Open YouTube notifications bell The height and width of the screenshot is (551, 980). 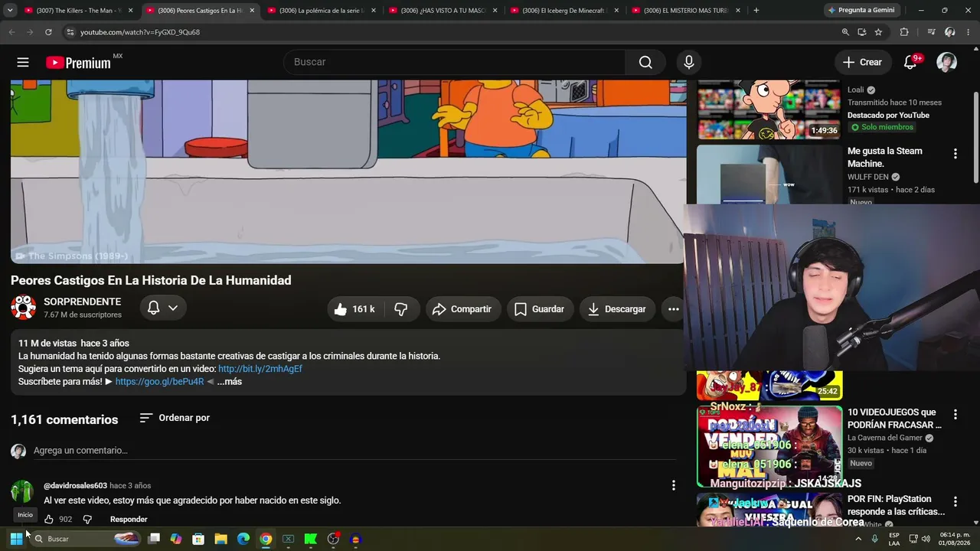click(x=910, y=62)
